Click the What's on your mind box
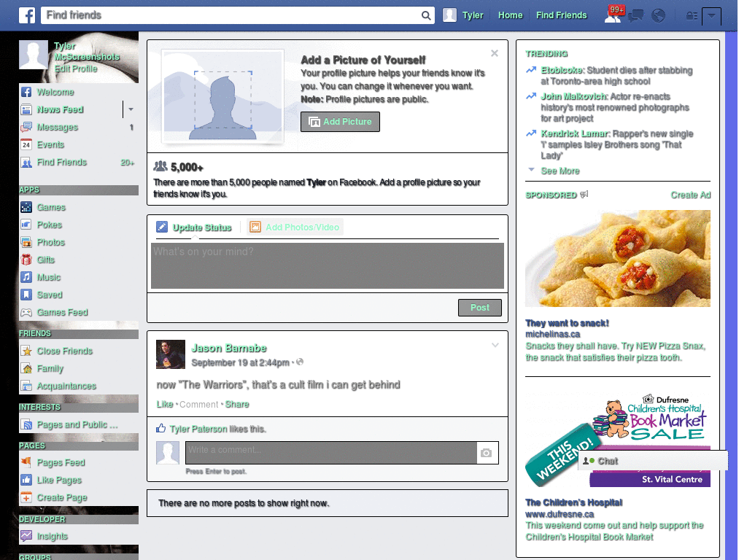 pyautogui.click(x=328, y=265)
